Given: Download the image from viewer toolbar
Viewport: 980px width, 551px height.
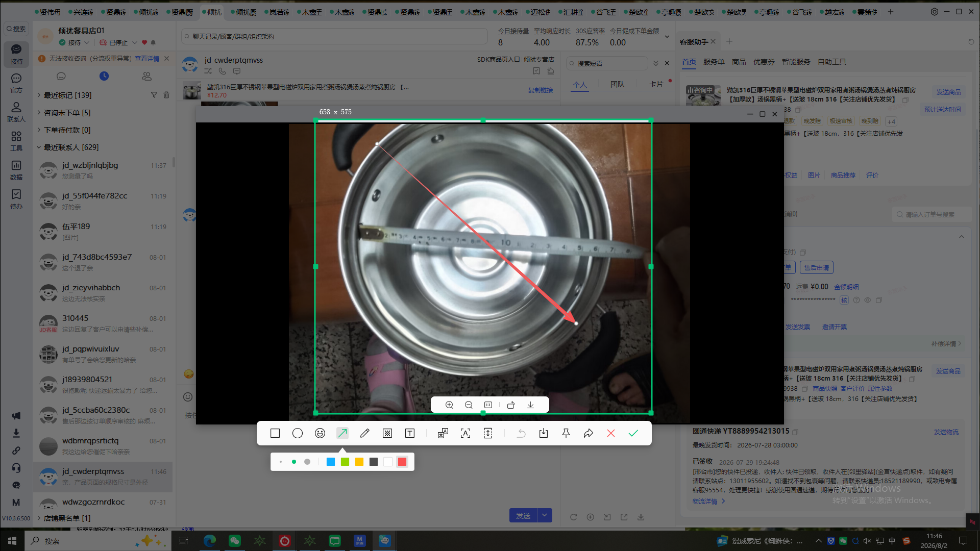Looking at the screenshot, I should click(530, 405).
